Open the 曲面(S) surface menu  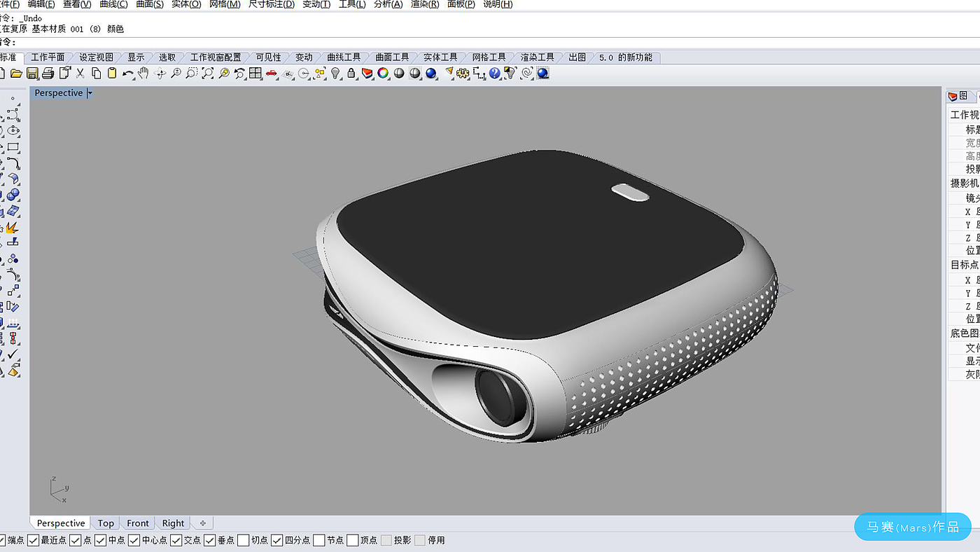(x=149, y=4)
